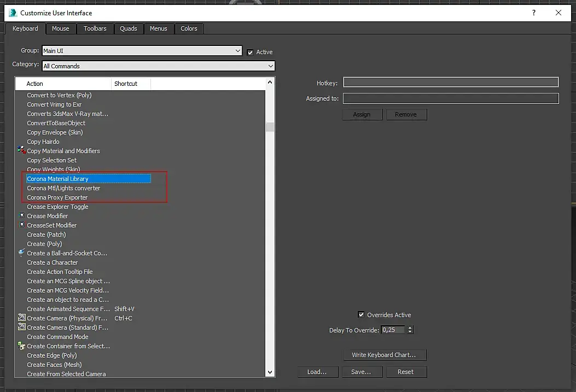Switch to the Toolbars tab
This screenshot has height=392, width=576.
pyautogui.click(x=95, y=28)
